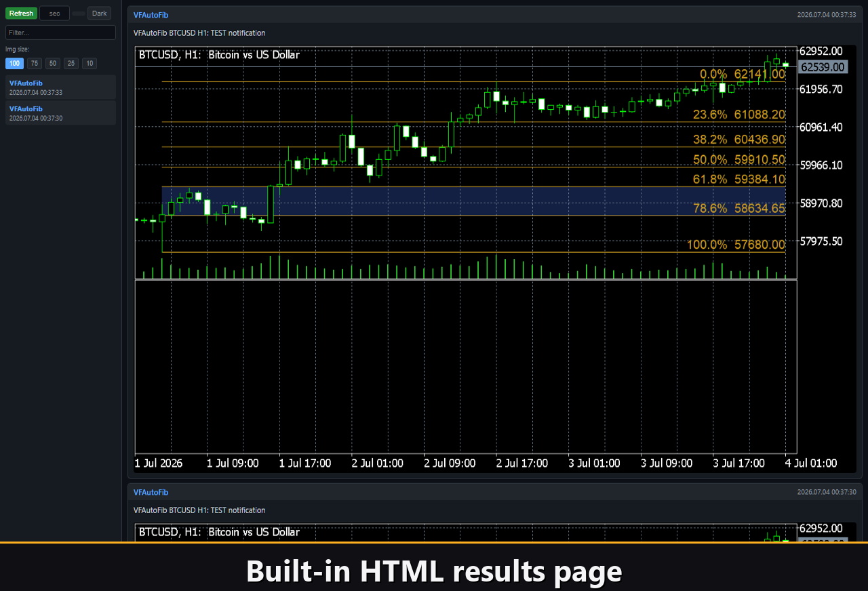The image size is (868, 591).
Task: Click the time axis label '1 Jul 09:00'
Action: (233, 464)
